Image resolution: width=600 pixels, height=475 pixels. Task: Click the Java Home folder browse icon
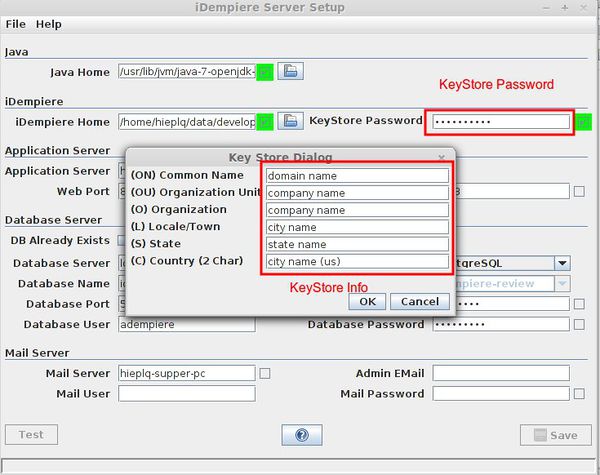tap(290, 71)
